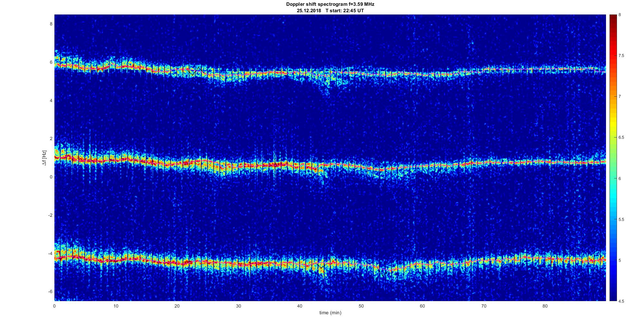Click the y-axis tick label '8'

click(51, 24)
